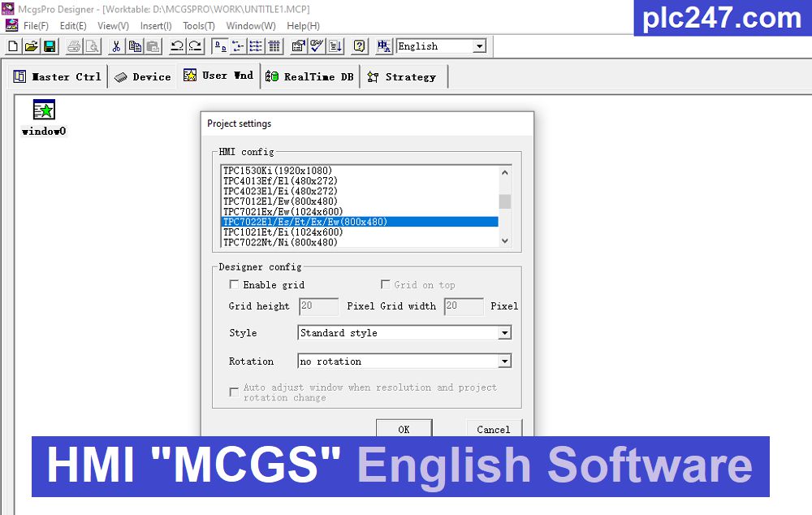The width and height of the screenshot is (812, 515).
Task: Click the Print preview icon
Action: [x=93, y=46]
